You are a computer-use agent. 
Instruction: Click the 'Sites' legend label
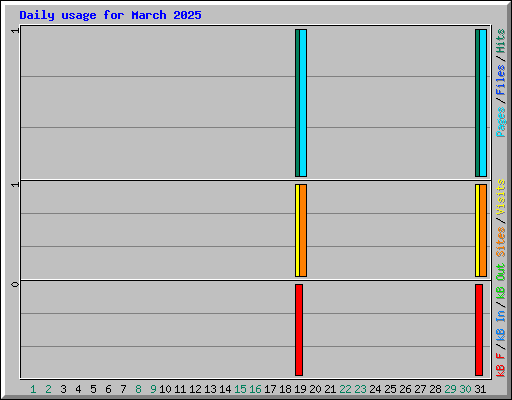[x=501, y=242]
